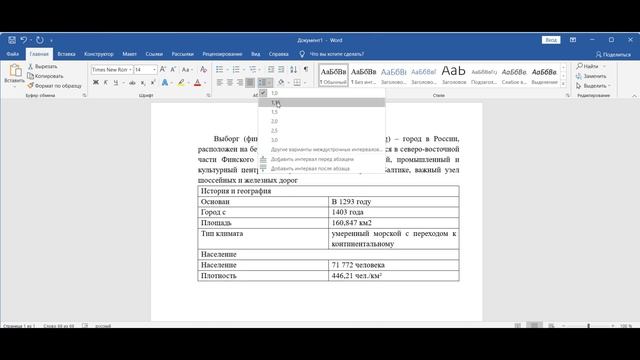Click the Найти search button
Image resolution: width=640 pixels, height=360 pixels.
click(x=587, y=66)
